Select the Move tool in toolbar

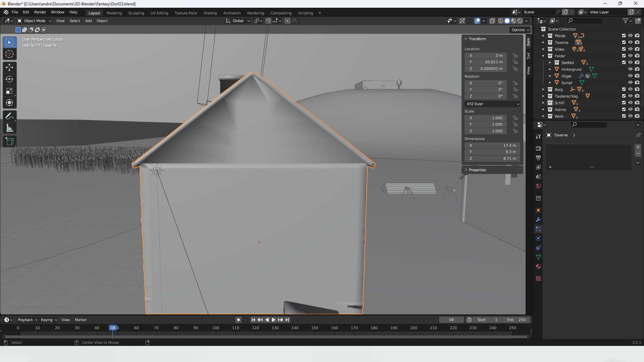pyautogui.click(x=9, y=67)
